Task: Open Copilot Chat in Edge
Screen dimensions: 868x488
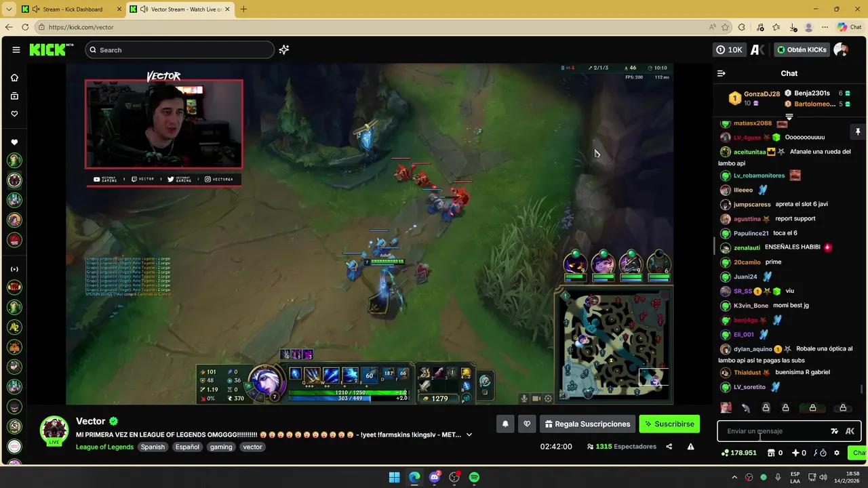Action: 850,27
